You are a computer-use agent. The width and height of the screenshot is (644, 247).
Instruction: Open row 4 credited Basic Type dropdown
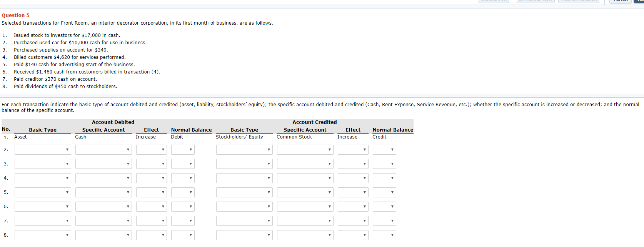click(244, 178)
